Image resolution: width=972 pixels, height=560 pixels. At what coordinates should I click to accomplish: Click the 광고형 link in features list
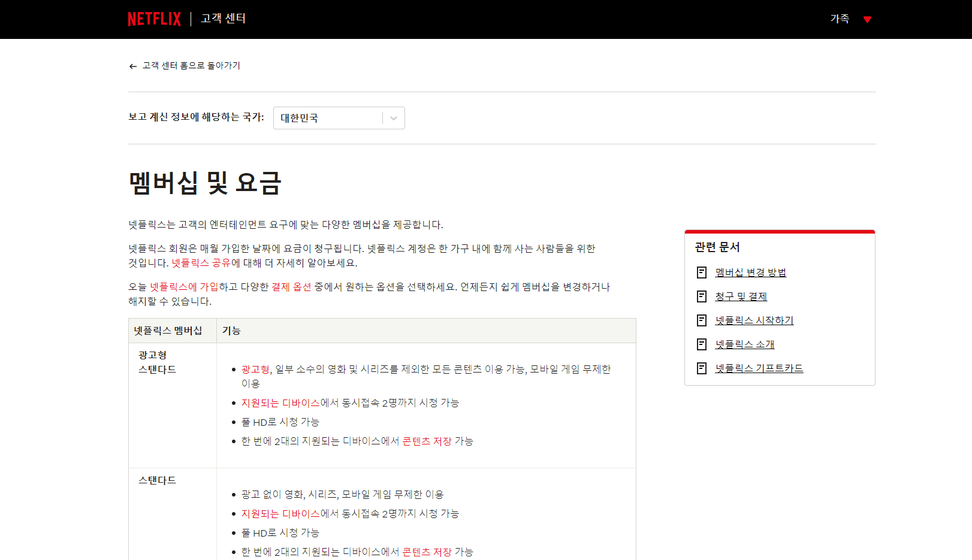click(x=255, y=370)
